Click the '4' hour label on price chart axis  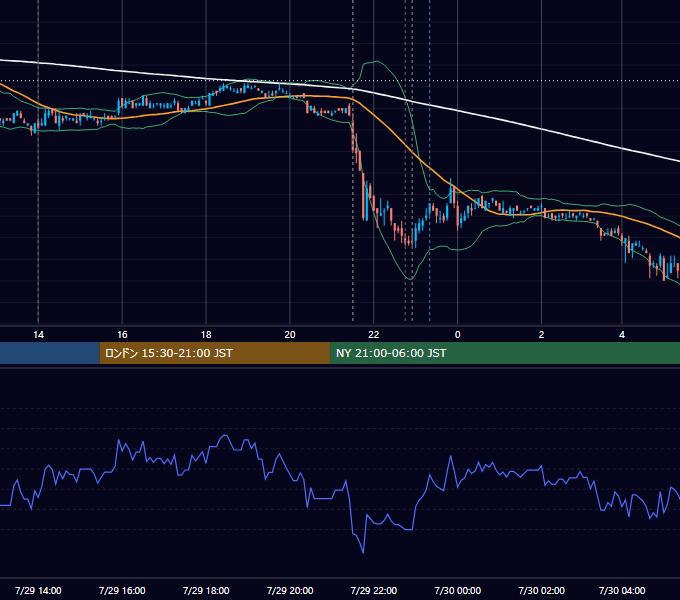(622, 335)
